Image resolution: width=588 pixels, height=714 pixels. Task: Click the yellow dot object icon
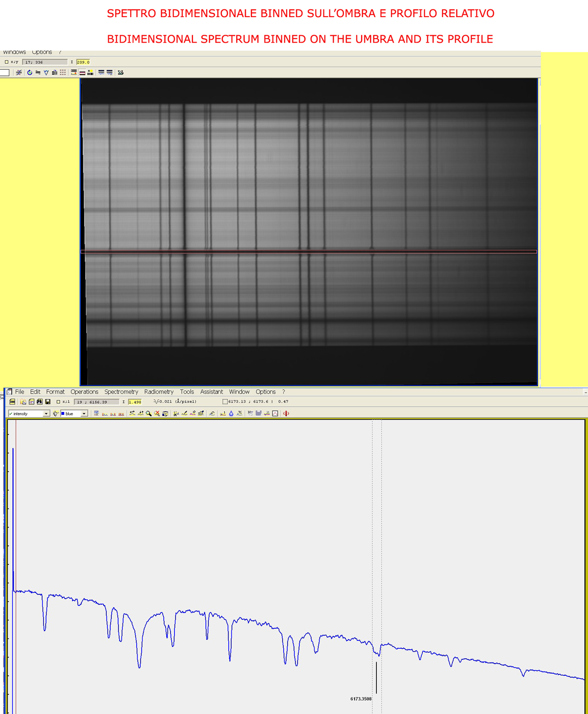click(90, 73)
